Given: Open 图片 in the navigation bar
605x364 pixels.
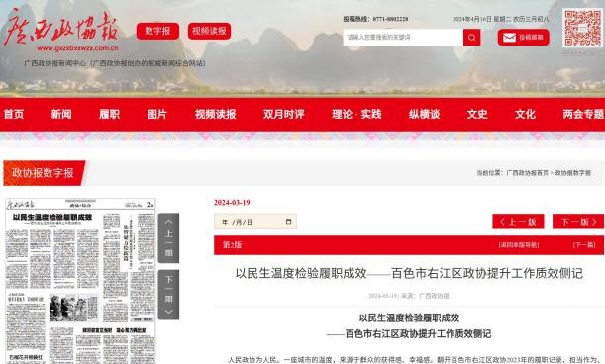Looking at the screenshot, I should (156, 114).
